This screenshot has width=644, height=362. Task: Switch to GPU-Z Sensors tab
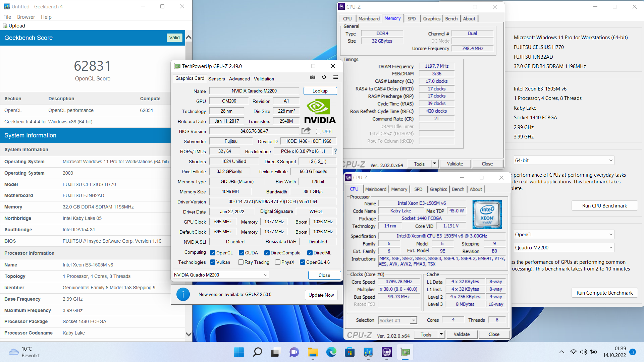point(216,79)
